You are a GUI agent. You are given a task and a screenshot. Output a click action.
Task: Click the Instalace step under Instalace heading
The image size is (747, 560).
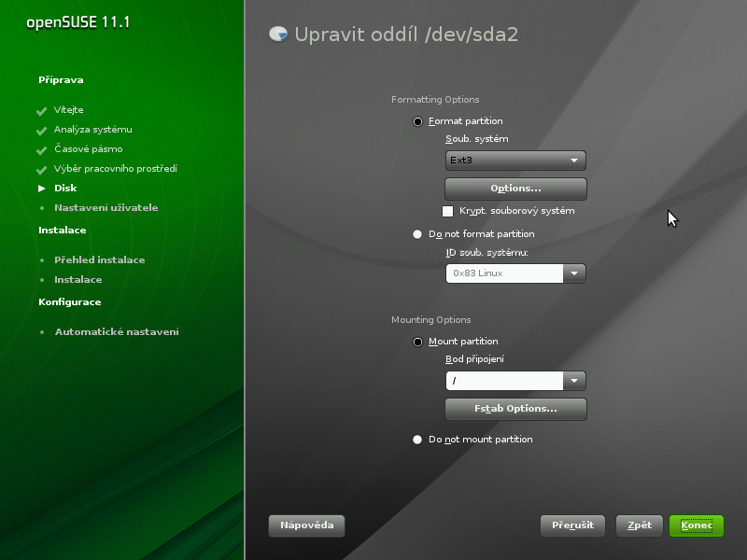pyautogui.click(x=78, y=279)
